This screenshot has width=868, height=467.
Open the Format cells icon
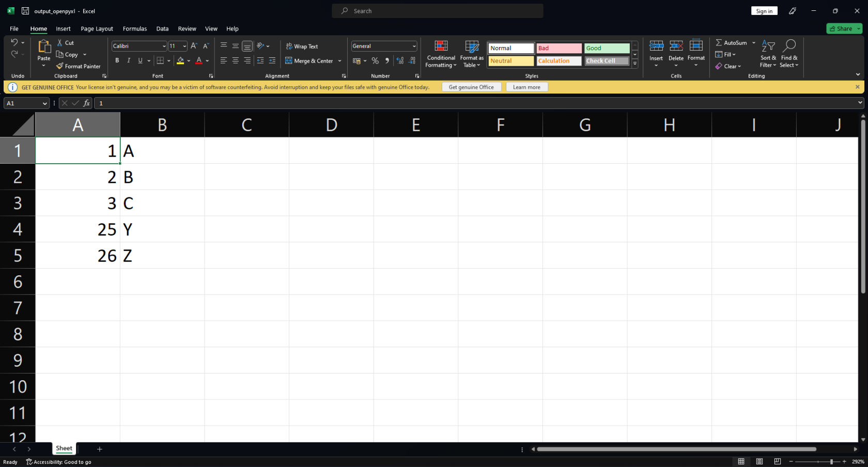[x=696, y=46]
